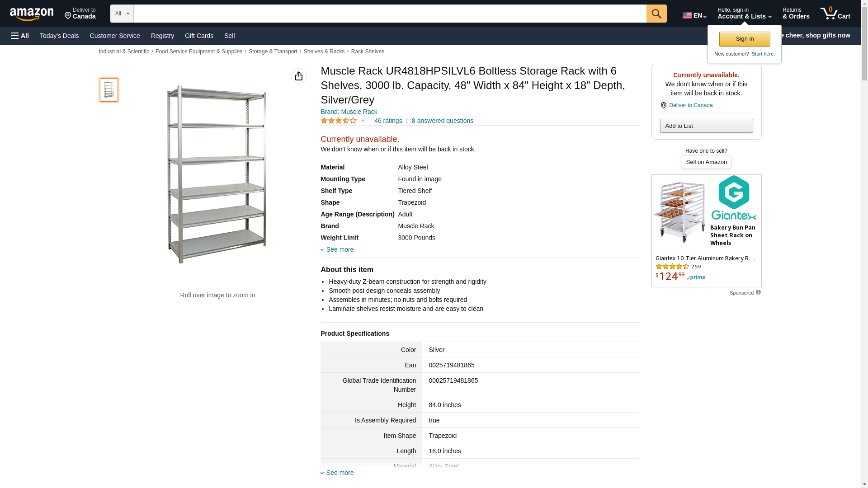
Task: Open the search category All dropdown
Action: 122,14
